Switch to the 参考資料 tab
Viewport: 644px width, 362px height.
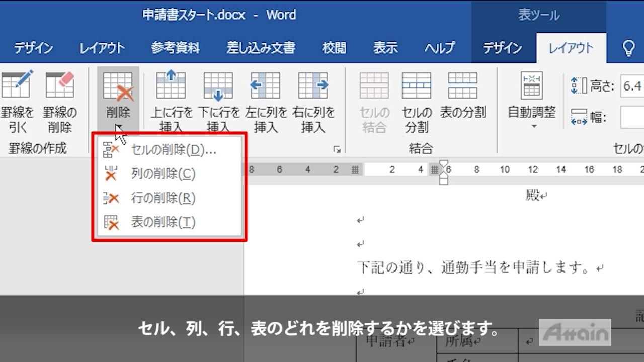176,48
